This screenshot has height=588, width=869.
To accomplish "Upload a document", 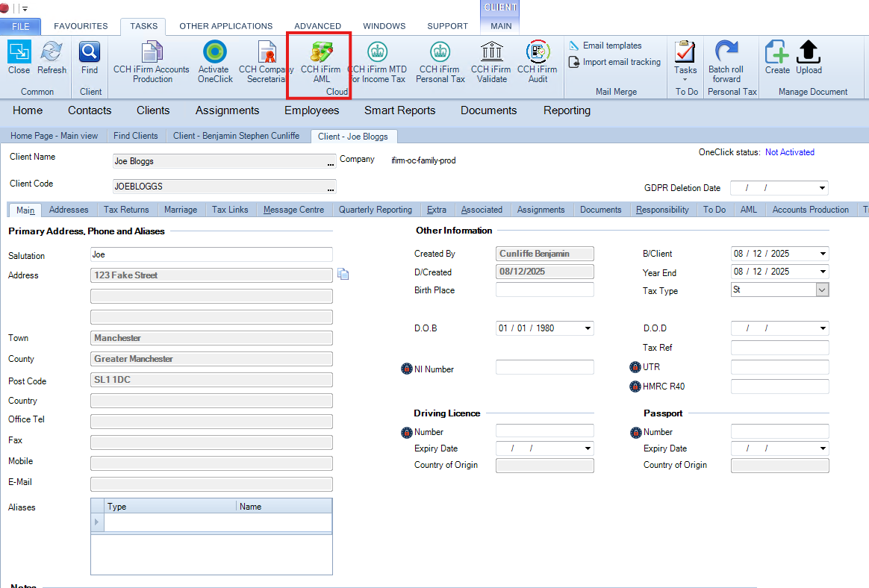I will click(809, 57).
